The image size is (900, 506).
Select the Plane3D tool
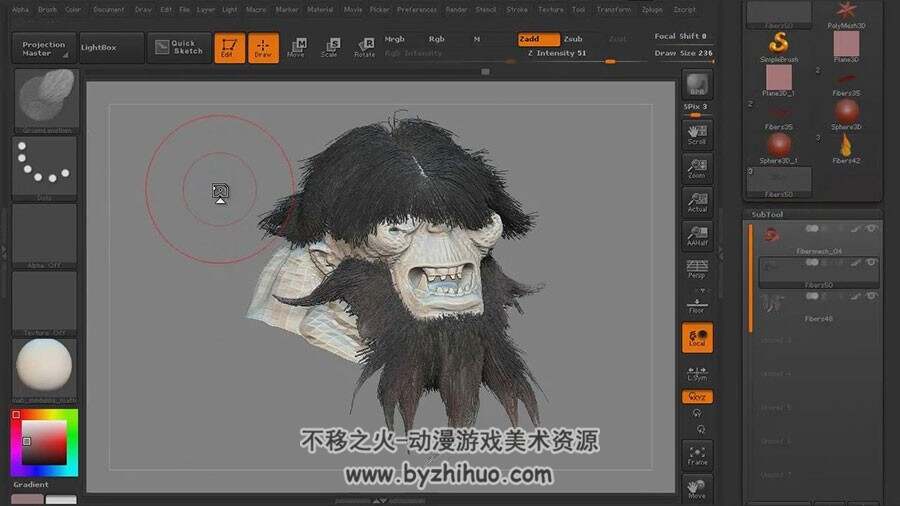(846, 46)
